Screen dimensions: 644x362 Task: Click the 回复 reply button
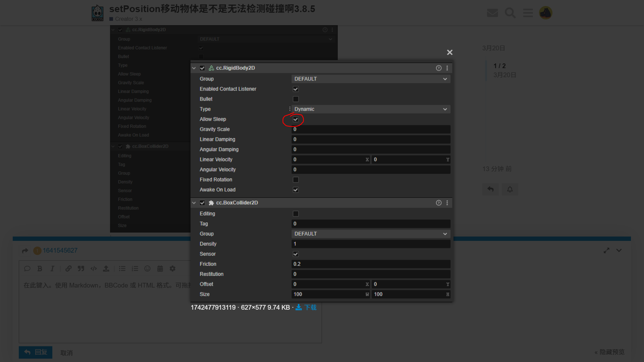click(36, 352)
